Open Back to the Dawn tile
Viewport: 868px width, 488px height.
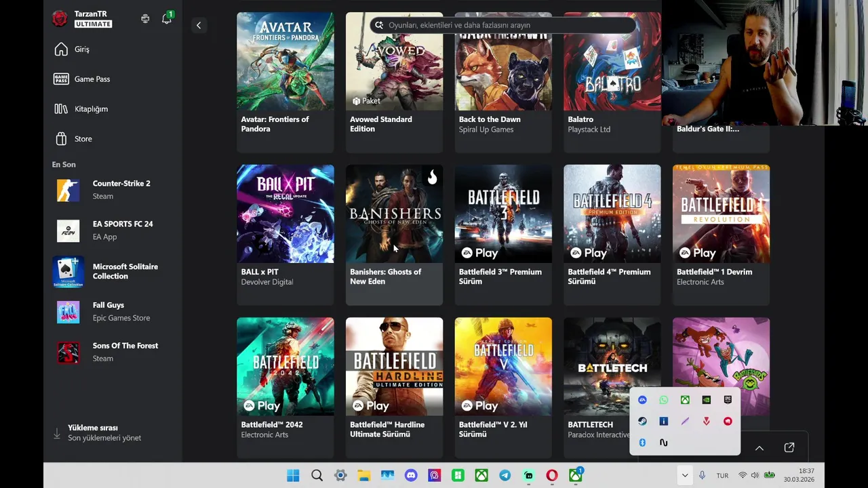pos(503,82)
